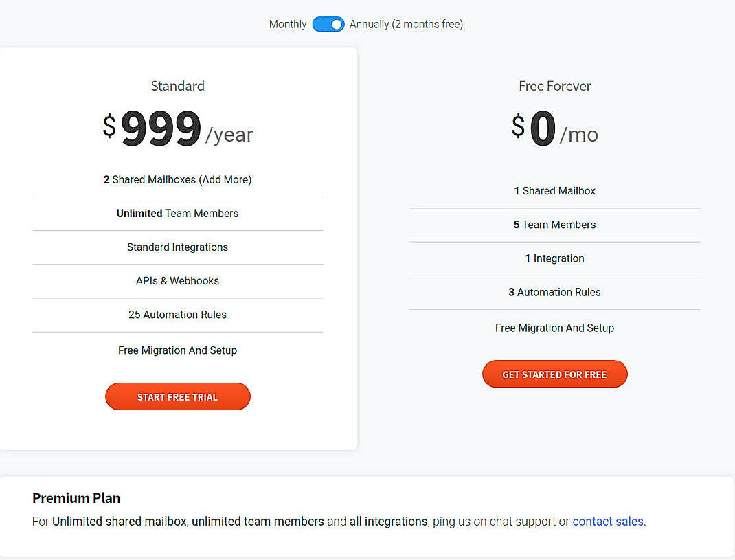Select APIs & Webhooks feature entry
The height and width of the screenshot is (560, 735).
[x=177, y=281]
